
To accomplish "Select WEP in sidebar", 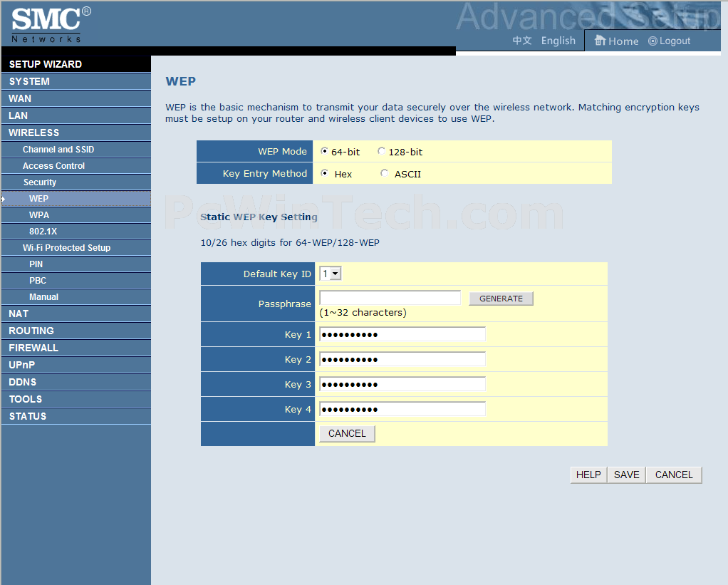I will click(x=76, y=199).
